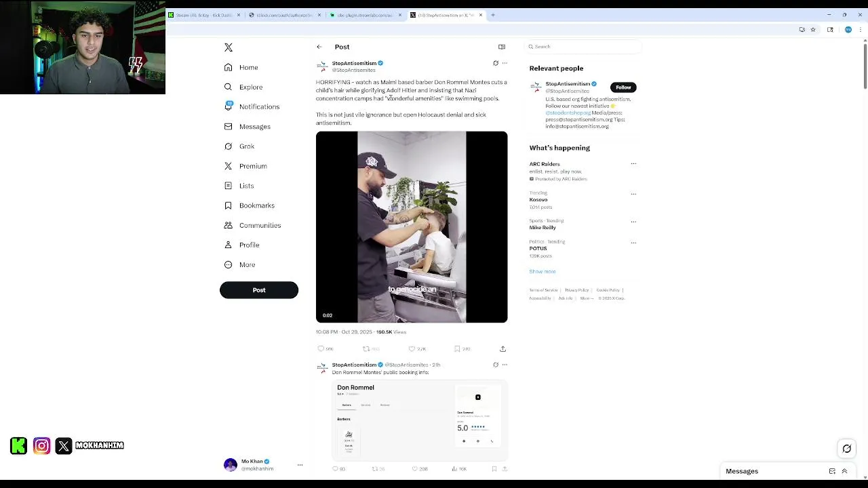Open more options for Mike Reilly trend

633,222
